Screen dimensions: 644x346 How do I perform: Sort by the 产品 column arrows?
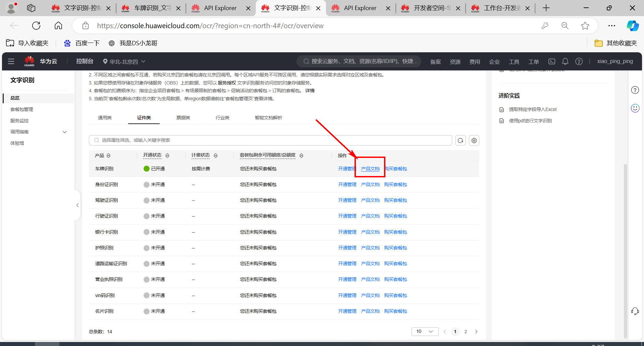click(x=108, y=156)
